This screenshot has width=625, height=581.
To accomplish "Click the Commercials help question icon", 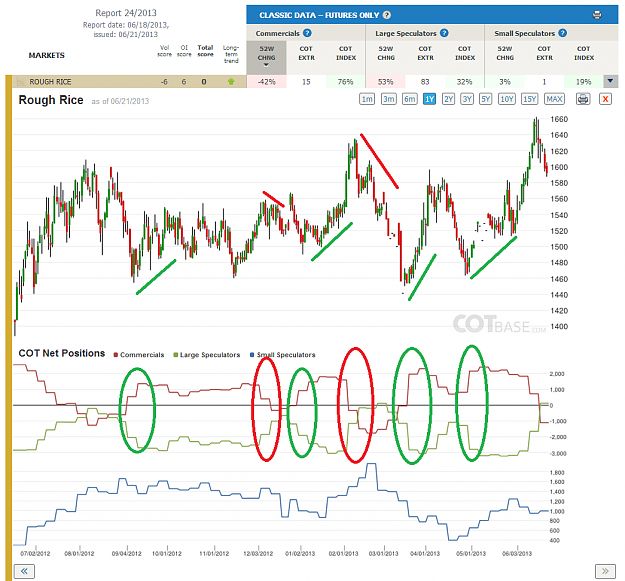I will click(x=307, y=33).
